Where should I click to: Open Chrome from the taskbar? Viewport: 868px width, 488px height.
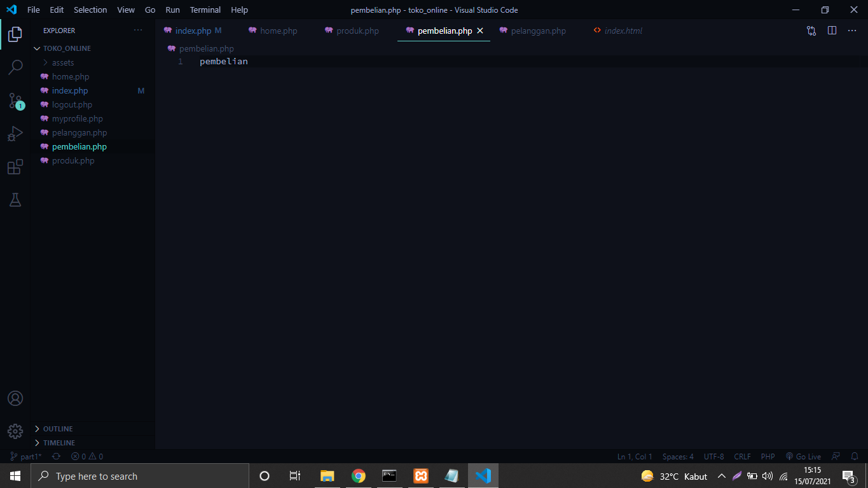pyautogui.click(x=359, y=476)
